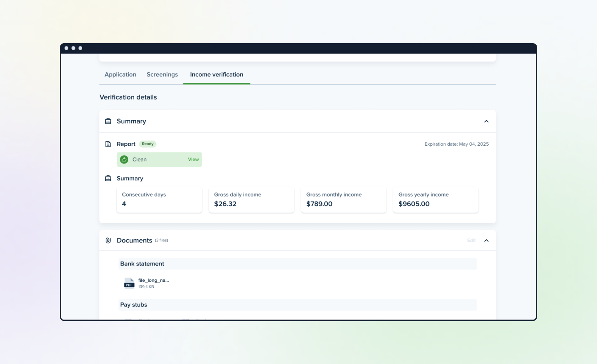Click the green thumbs-up Clean icon
Screen dimensions: 597x364
[124, 160]
